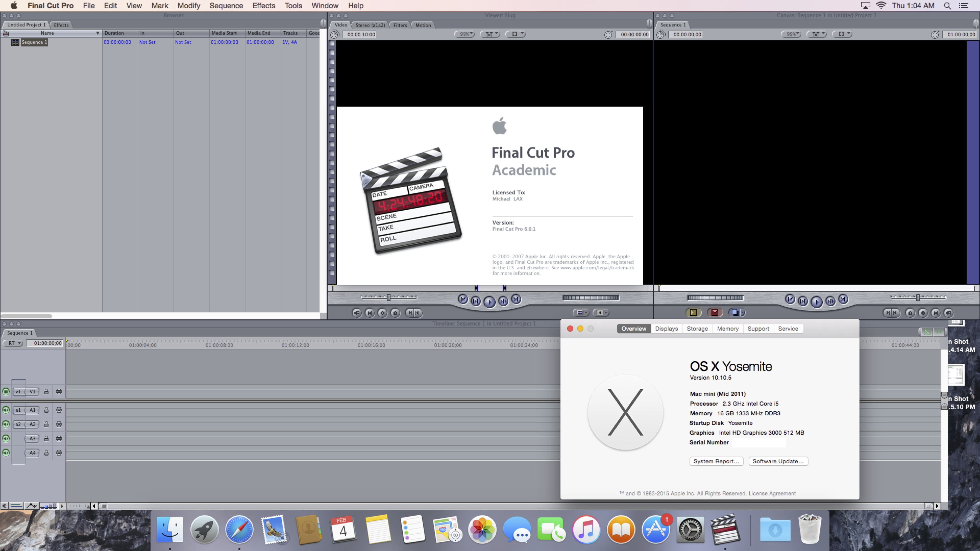The image size is (980, 551).
Task: Mute audio track A4
Action: 6,453
